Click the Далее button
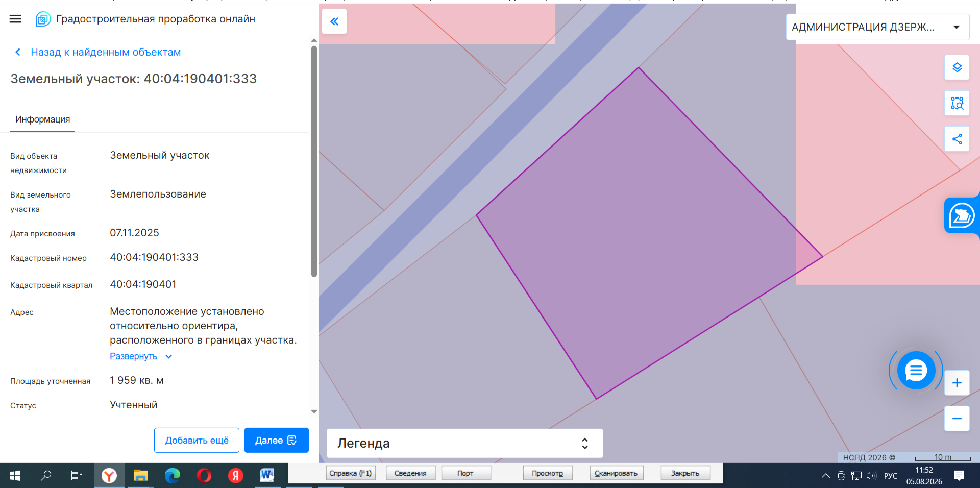Screen dimensions: 980x488 coord(277,440)
